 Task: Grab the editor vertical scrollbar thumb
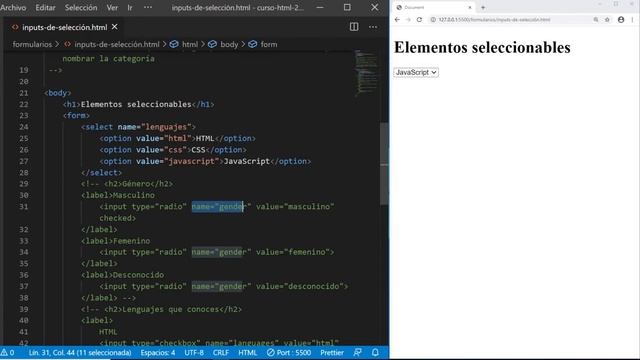pos(384,163)
